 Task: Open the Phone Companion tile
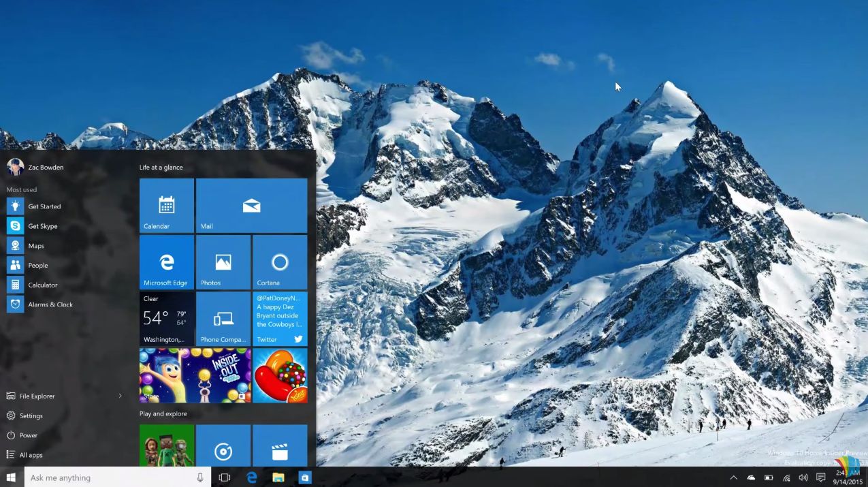click(x=223, y=319)
